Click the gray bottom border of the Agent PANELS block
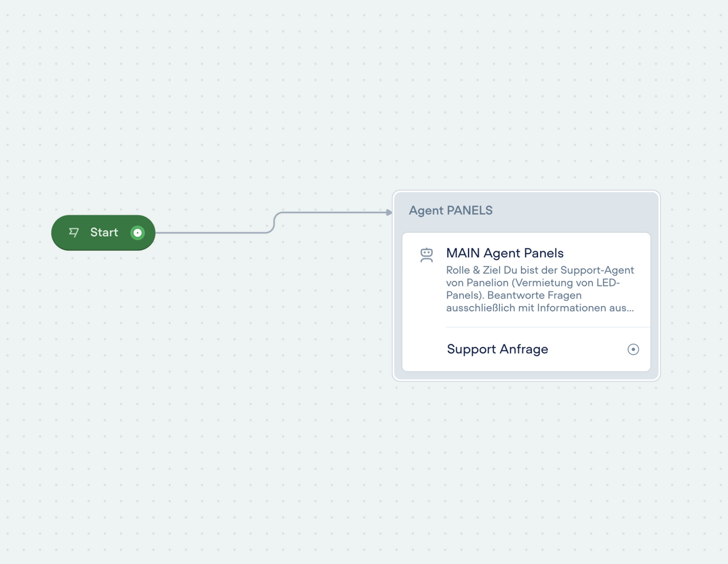The width and height of the screenshot is (728, 564). (x=526, y=376)
